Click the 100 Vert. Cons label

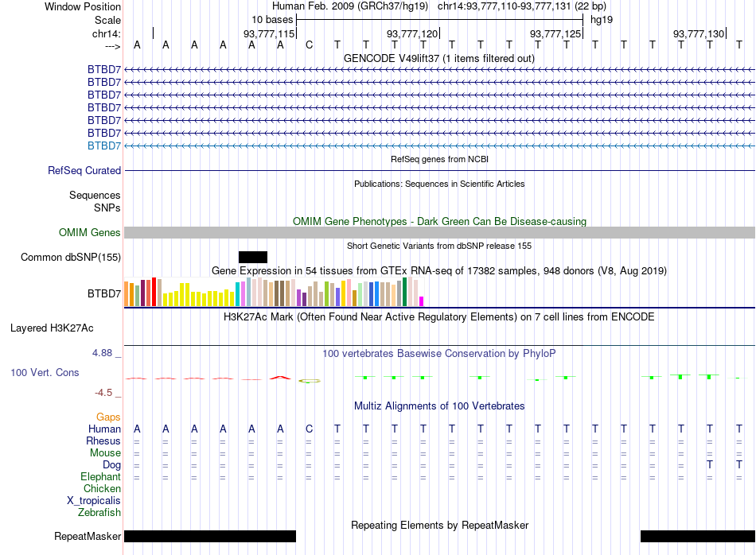tap(45, 372)
